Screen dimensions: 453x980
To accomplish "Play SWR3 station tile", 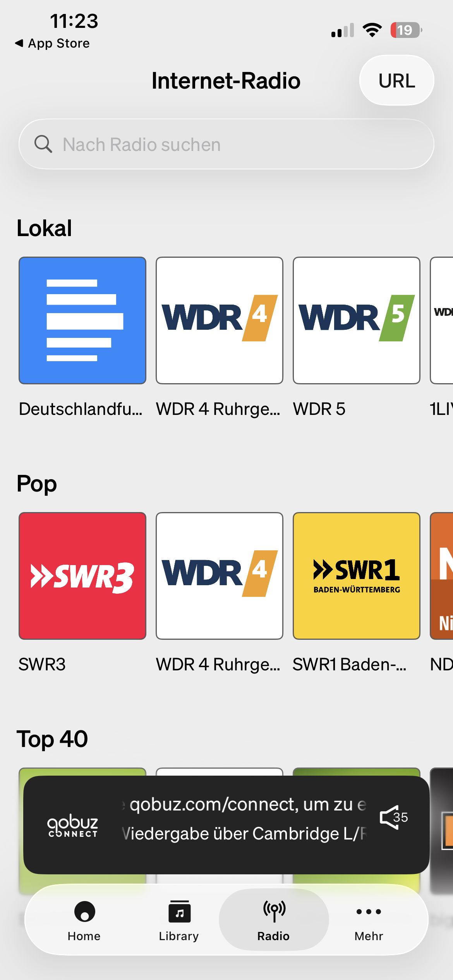I will 82,576.
